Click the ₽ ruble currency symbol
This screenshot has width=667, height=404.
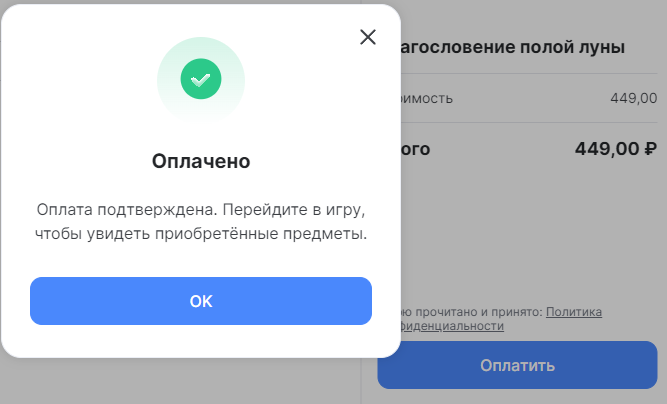point(650,150)
